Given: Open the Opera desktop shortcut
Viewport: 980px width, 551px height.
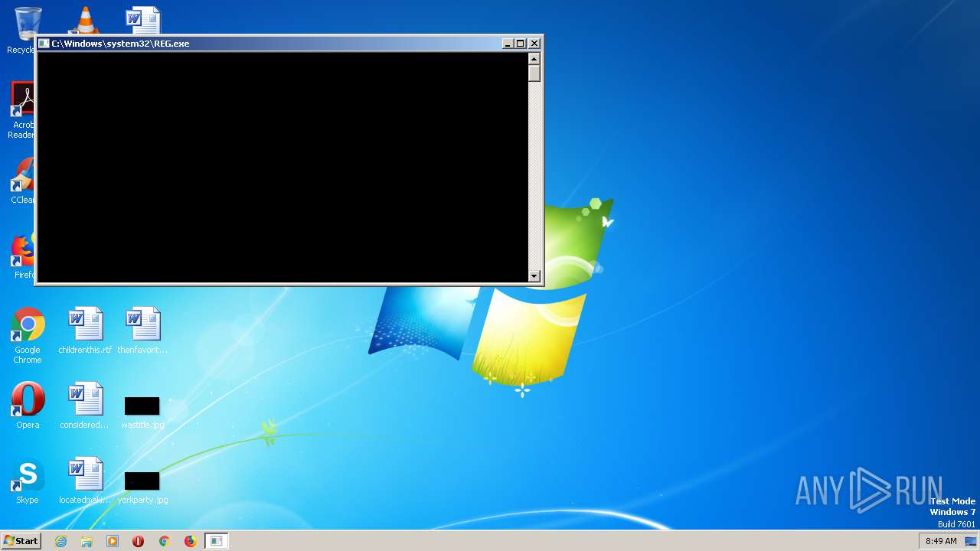Looking at the screenshot, I should coord(28,406).
